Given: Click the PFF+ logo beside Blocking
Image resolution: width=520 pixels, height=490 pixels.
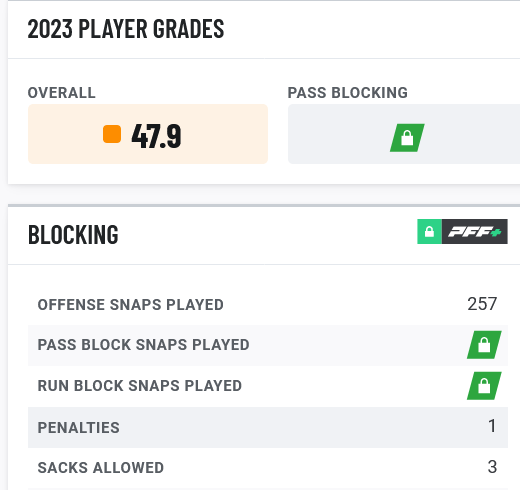Looking at the screenshot, I should pyautogui.click(x=475, y=231).
